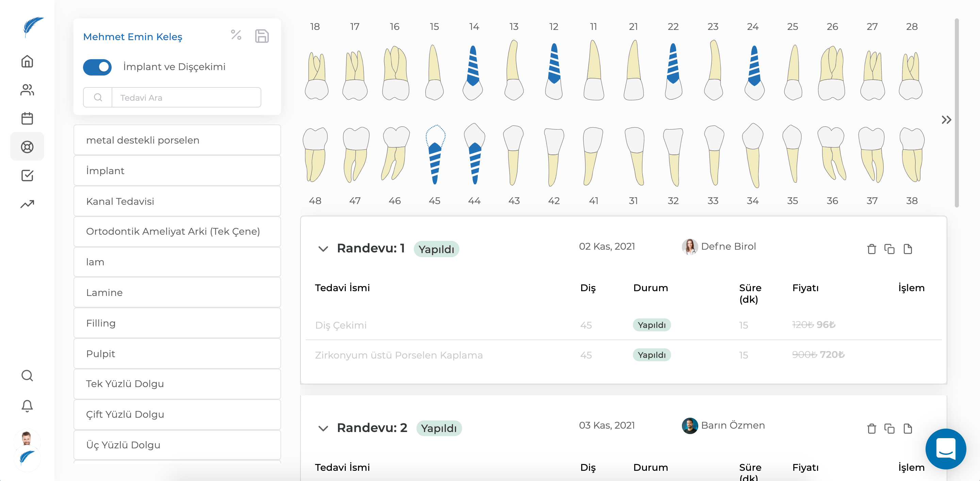The height and width of the screenshot is (481, 980).
Task: Open the calendar sidebar icon
Action: pos(27,119)
